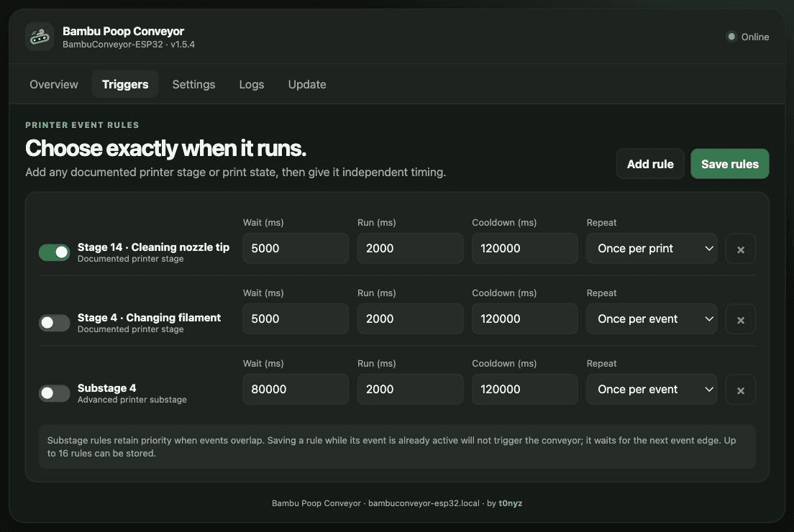Click 'Advanced printer substage' caption text

[132, 400]
